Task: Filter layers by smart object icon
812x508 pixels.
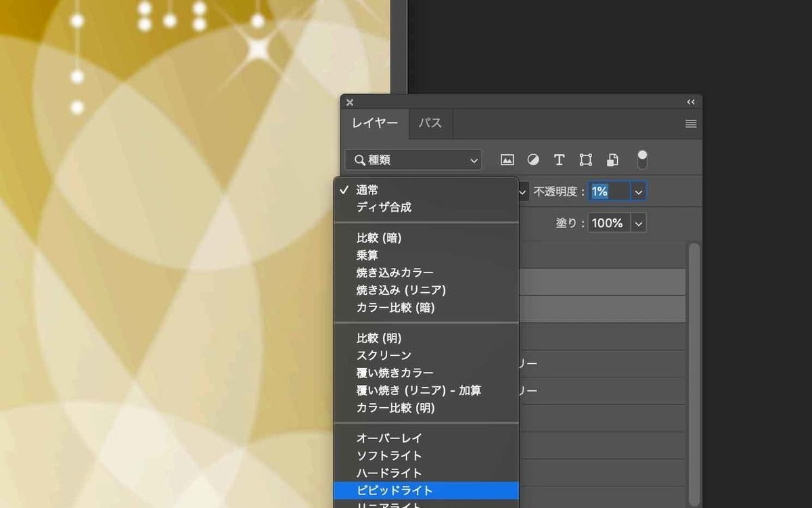Action: pyautogui.click(x=612, y=160)
